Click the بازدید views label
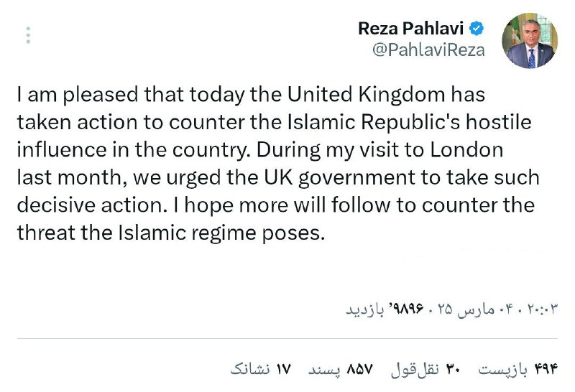The image size is (575, 392). 365,309
